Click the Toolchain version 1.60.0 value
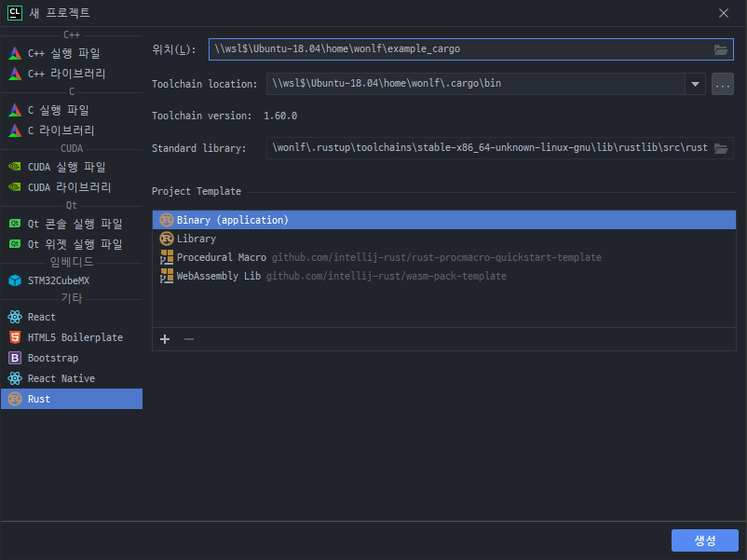Viewport: 747px width, 560px height. pos(280,116)
